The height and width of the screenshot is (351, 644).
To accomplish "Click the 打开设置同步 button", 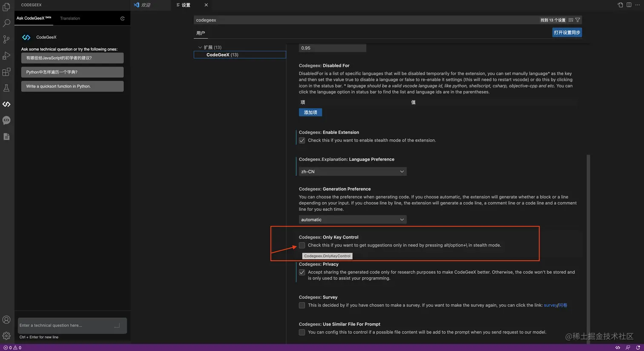I will click(x=567, y=33).
